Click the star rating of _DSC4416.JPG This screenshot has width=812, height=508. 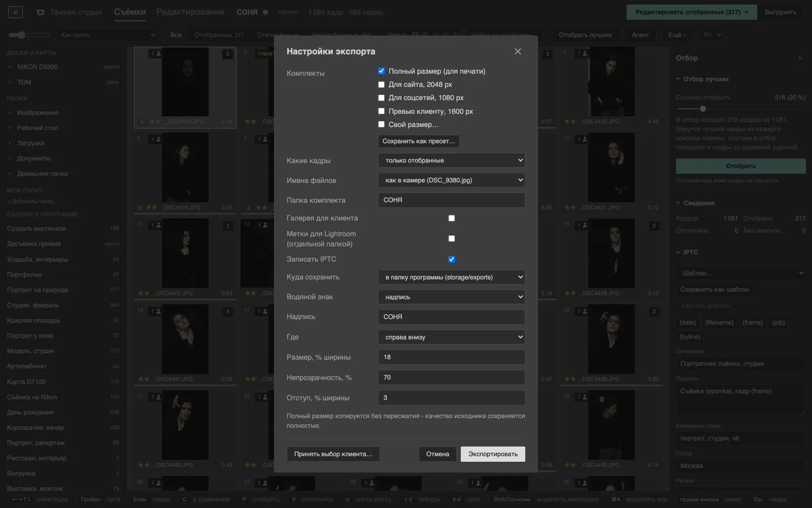click(152, 207)
